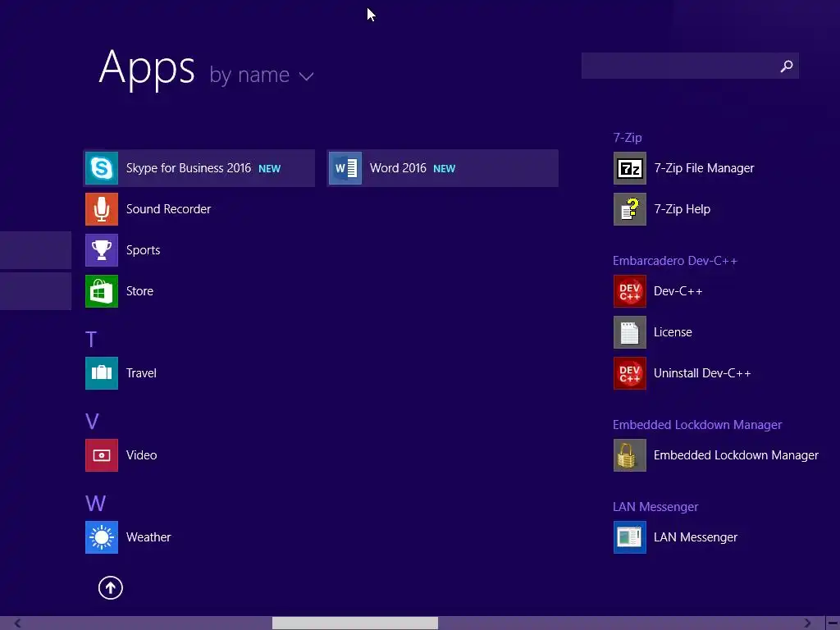
Task: Launch Word 2016 app icon
Action: 345,168
